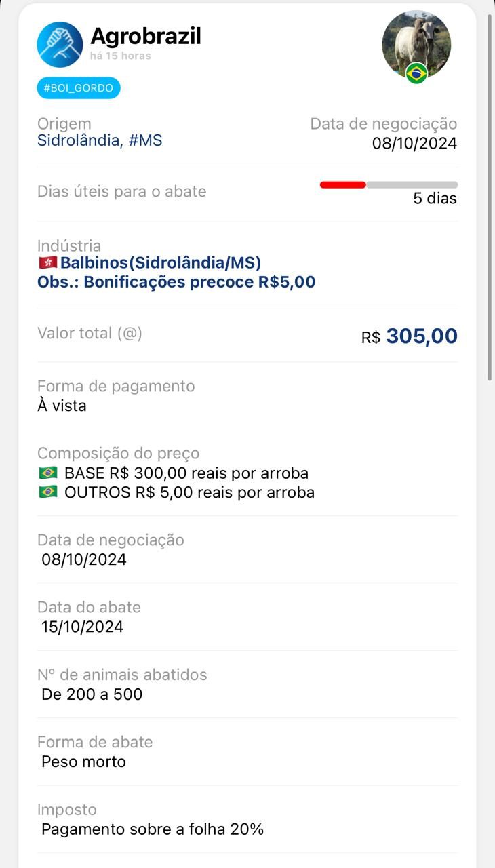The height and width of the screenshot is (868, 495).
Task: Open the Sidrolândia, #MS origin link
Action: coord(100,141)
